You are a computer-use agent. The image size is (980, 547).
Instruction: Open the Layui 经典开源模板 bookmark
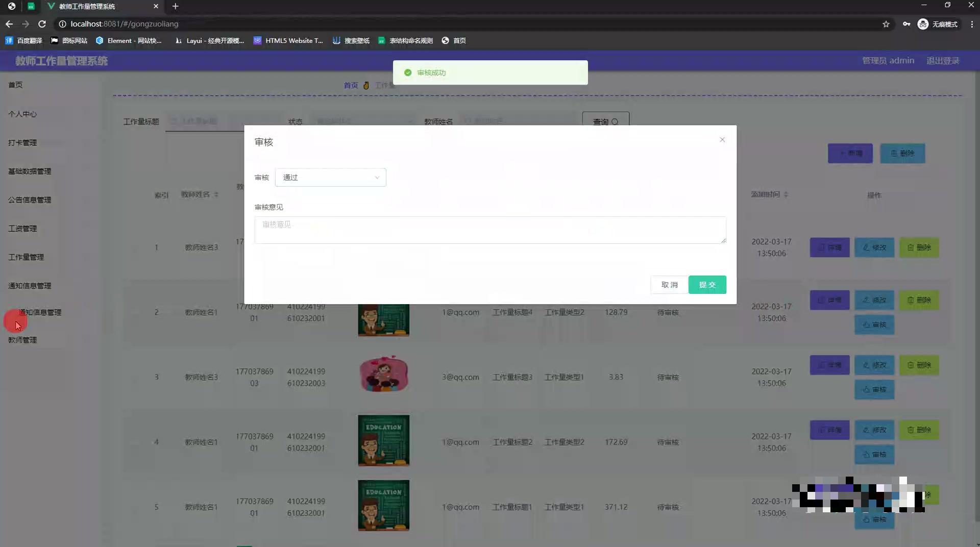[x=209, y=41]
